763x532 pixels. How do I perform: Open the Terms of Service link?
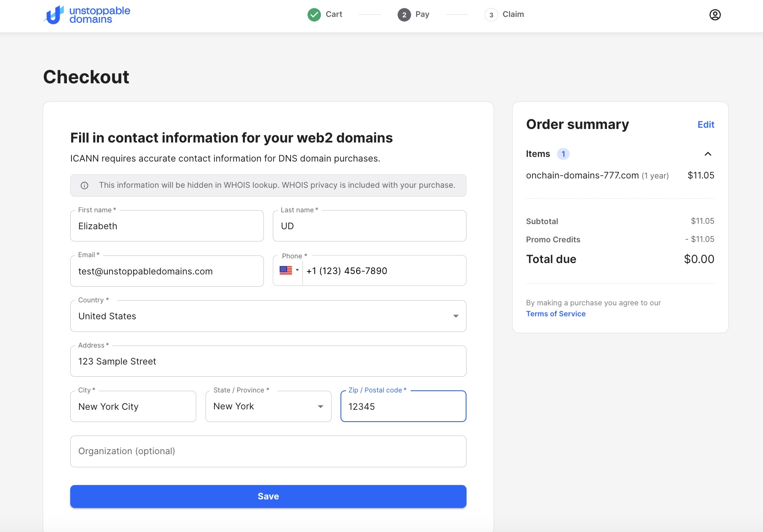tap(555, 314)
